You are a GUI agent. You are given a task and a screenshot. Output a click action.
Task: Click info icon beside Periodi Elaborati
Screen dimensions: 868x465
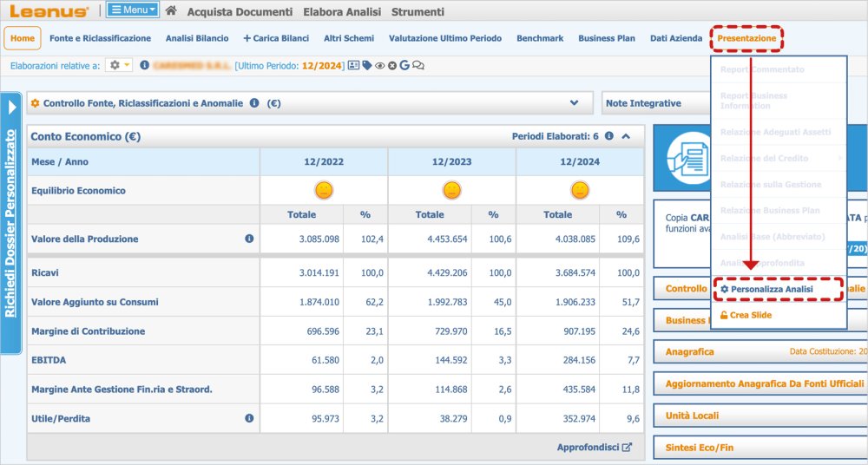[x=609, y=136]
